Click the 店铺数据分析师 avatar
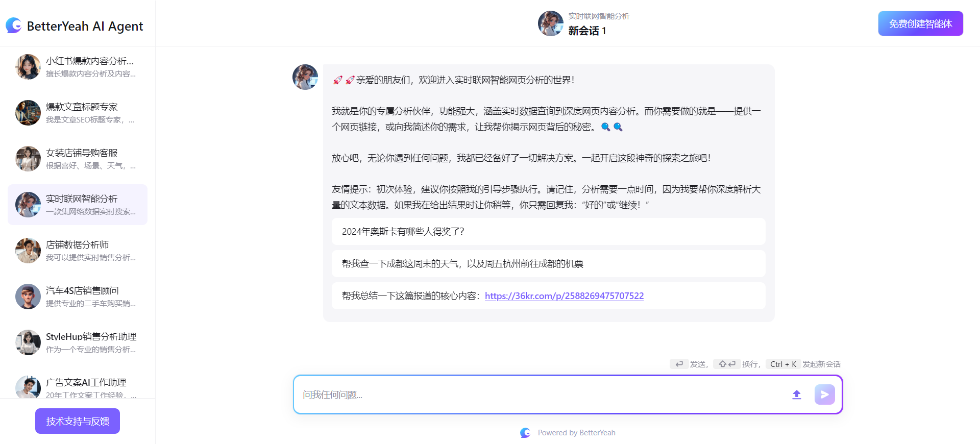Image resolution: width=980 pixels, height=444 pixels. (x=28, y=251)
